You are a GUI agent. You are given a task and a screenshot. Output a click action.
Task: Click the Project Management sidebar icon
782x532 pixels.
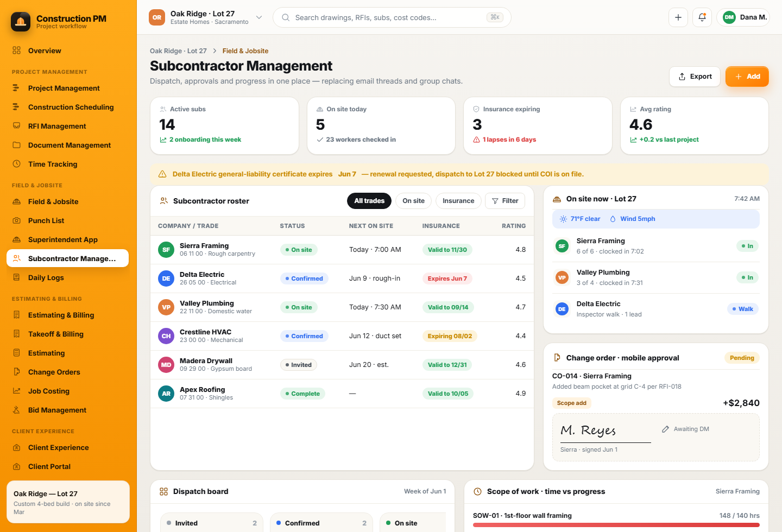(x=16, y=88)
